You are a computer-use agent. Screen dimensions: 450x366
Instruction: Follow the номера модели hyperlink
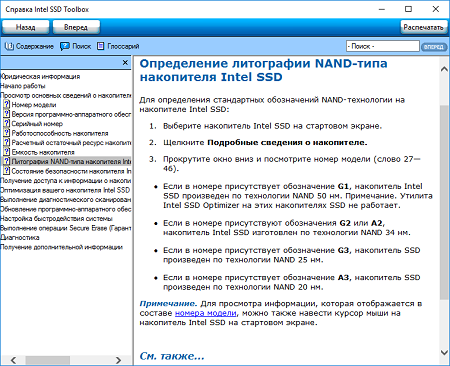pyautogui.click(x=206, y=313)
